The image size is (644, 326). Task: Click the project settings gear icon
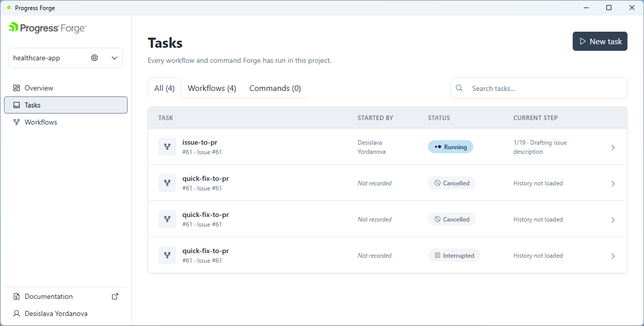tap(94, 58)
